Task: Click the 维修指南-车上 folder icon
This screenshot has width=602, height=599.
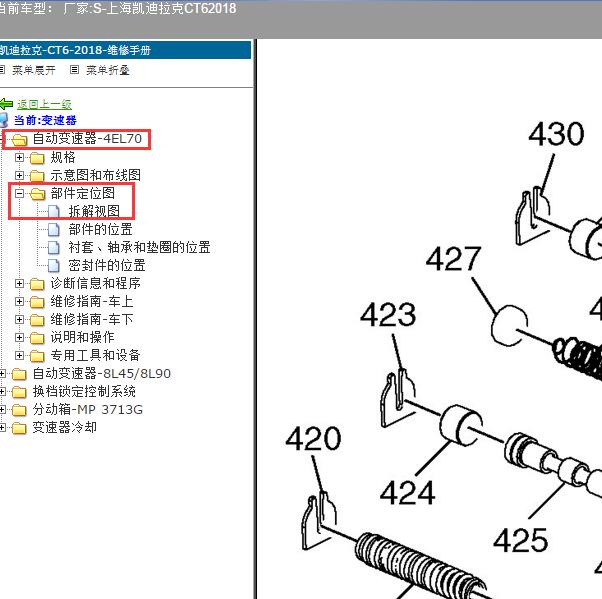Action: pyautogui.click(x=37, y=302)
